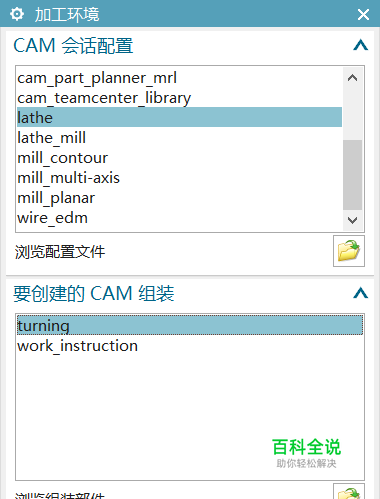Open the browse configuration file folder icon
Image resolution: width=380 pixels, height=499 pixels.
tap(349, 251)
